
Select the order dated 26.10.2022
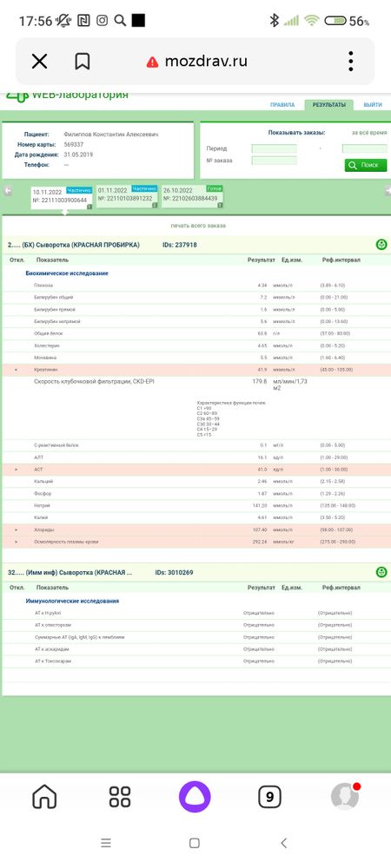(x=192, y=196)
